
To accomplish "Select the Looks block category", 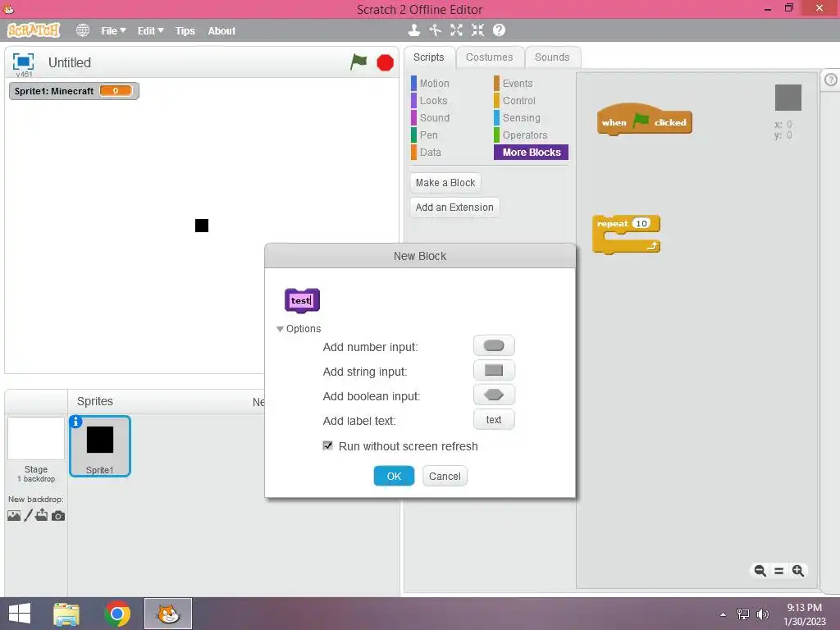I will (x=433, y=101).
